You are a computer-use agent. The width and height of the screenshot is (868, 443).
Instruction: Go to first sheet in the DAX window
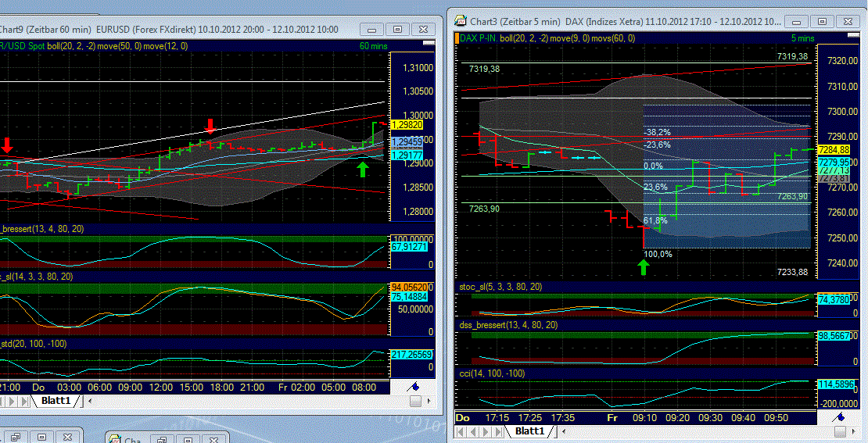pos(461,430)
